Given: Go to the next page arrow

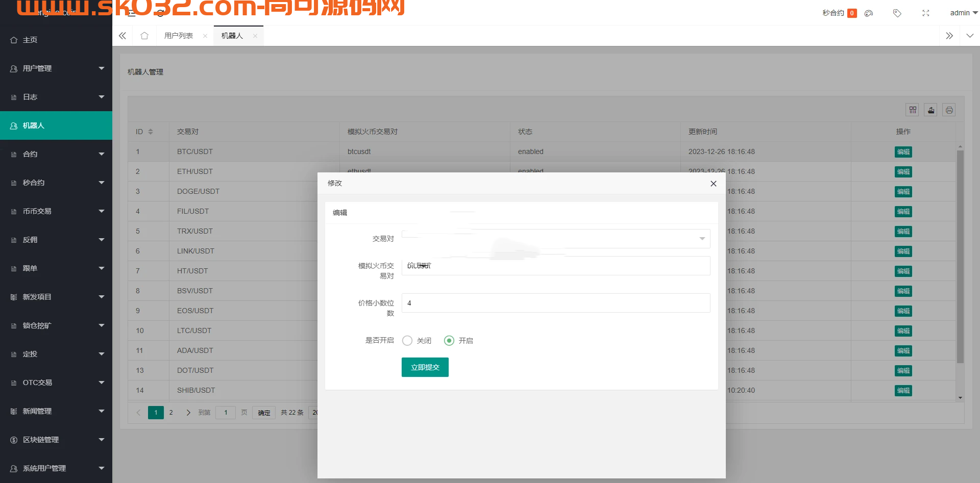Looking at the screenshot, I should (188, 413).
